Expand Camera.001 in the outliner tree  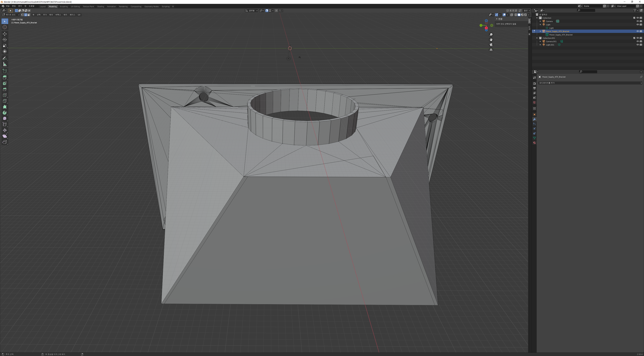click(541, 41)
